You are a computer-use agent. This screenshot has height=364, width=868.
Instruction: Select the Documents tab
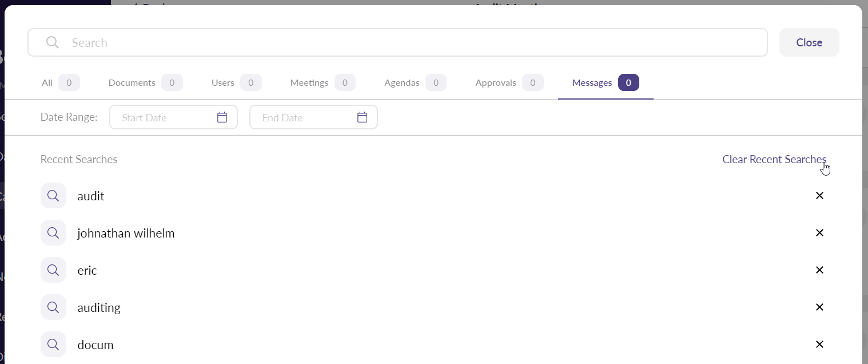(145, 83)
